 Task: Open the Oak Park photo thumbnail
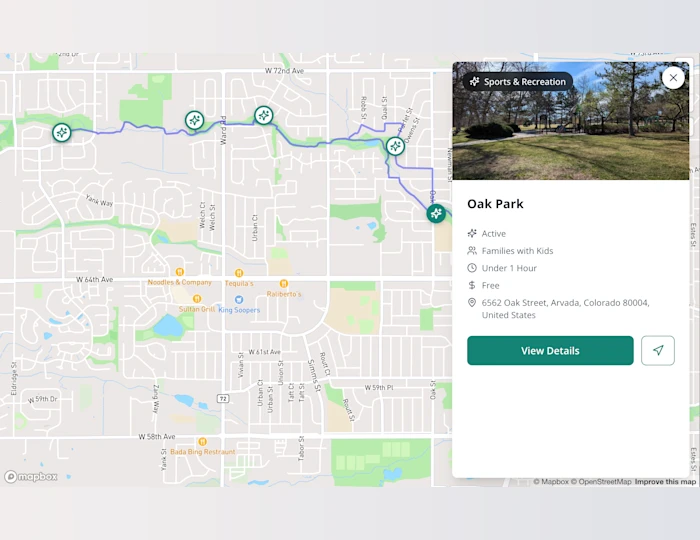[x=571, y=121]
